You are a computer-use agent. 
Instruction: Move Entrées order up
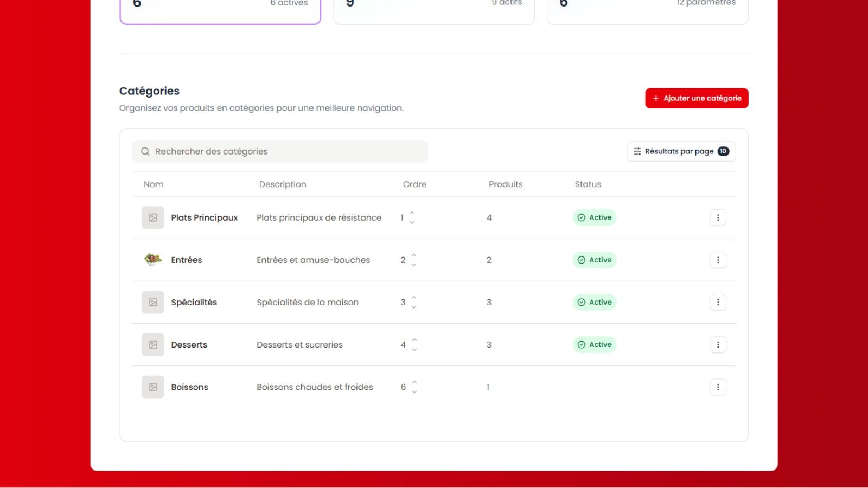pos(414,255)
